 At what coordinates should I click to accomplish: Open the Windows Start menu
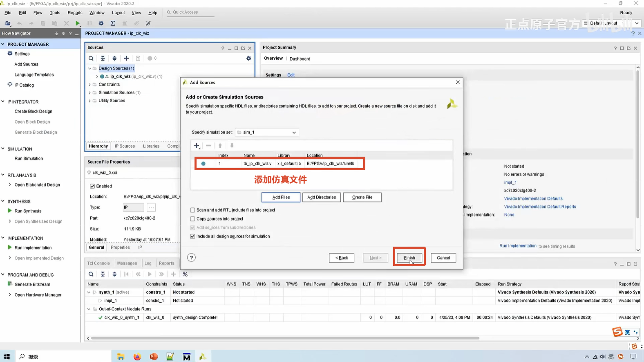(7, 357)
